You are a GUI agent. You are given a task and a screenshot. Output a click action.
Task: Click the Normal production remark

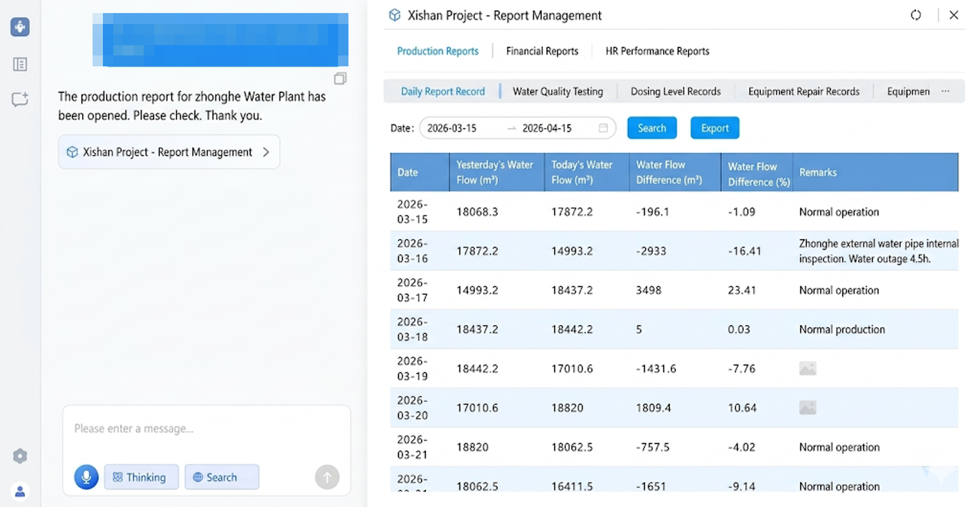click(x=842, y=329)
